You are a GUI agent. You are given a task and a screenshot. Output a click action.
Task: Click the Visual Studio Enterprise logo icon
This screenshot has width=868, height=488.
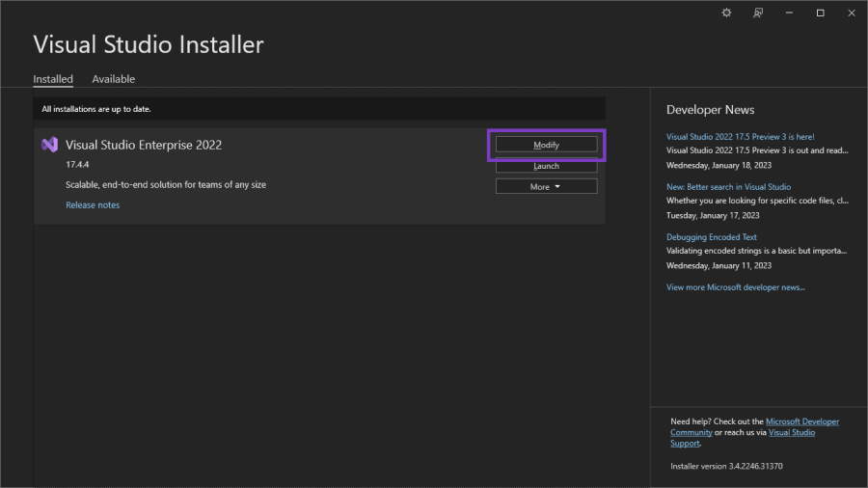(x=50, y=145)
